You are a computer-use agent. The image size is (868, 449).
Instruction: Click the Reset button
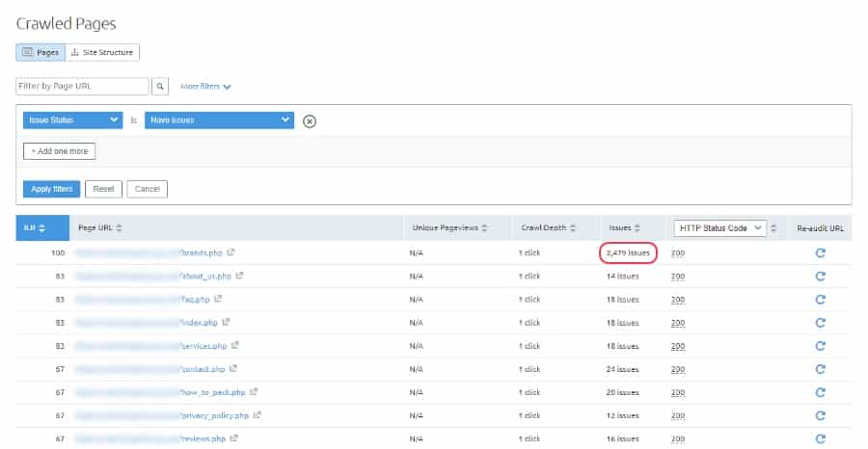coord(103,189)
